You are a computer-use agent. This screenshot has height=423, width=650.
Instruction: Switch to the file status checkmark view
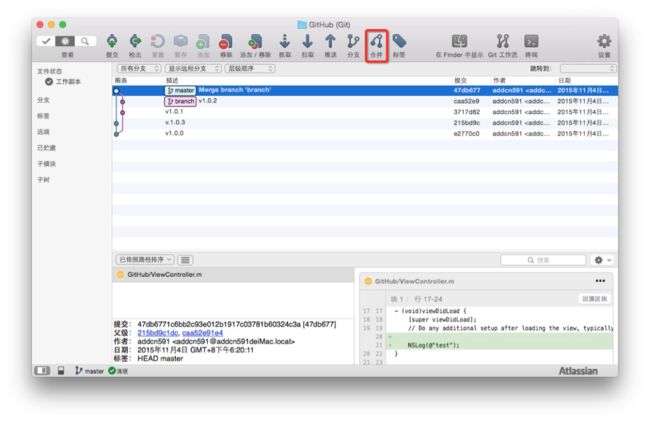click(x=46, y=41)
